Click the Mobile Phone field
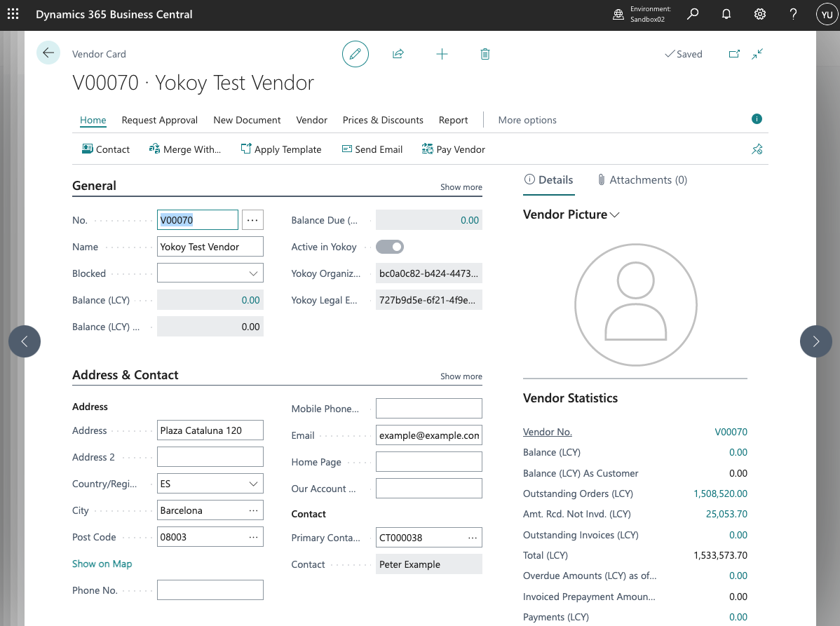Screen dimensions: 840x626 [429, 409]
